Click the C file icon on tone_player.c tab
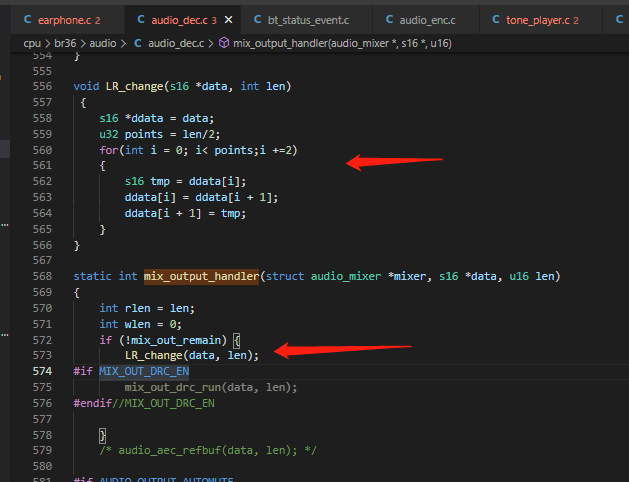Viewport: 629px width, 482px height. (x=496, y=19)
